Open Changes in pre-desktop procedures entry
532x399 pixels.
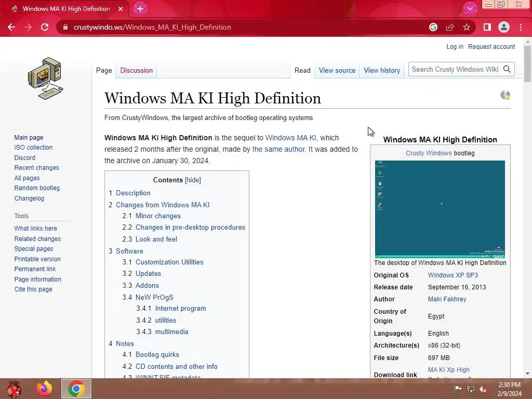click(x=190, y=228)
